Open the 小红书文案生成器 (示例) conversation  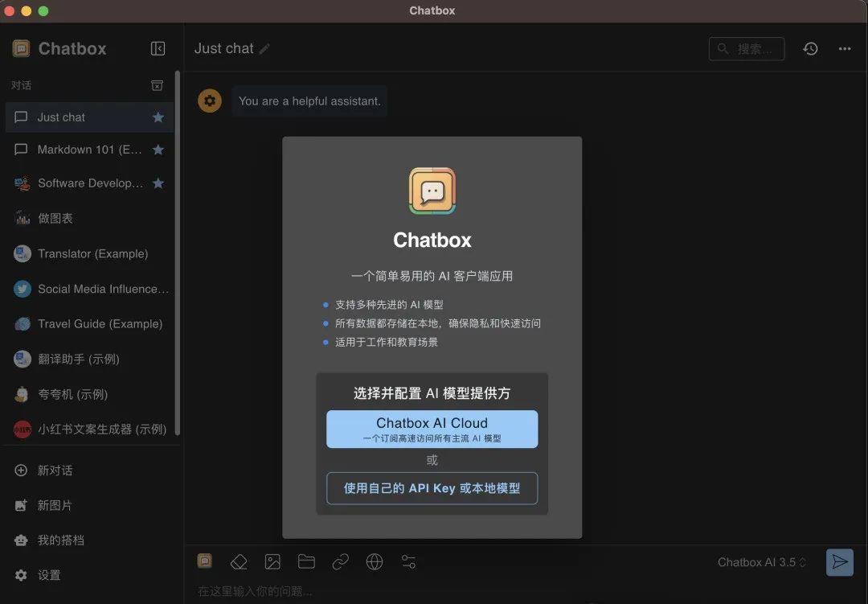[90, 429]
